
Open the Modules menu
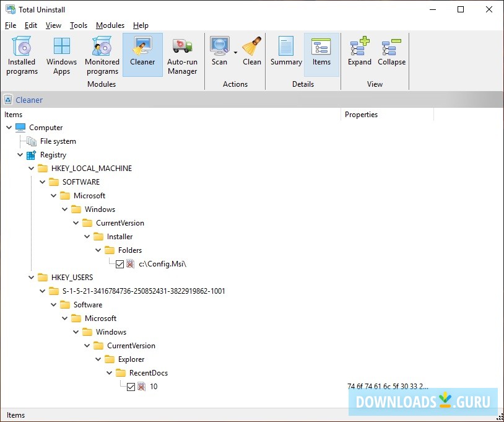point(110,25)
